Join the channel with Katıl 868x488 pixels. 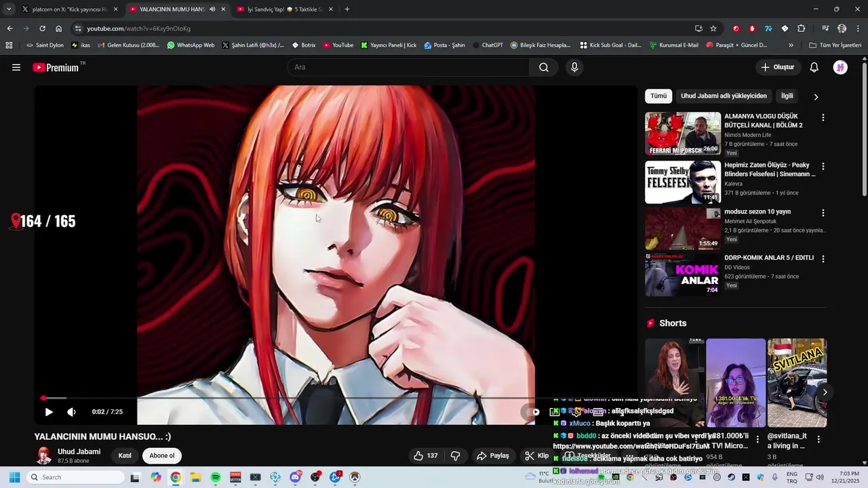(125, 455)
